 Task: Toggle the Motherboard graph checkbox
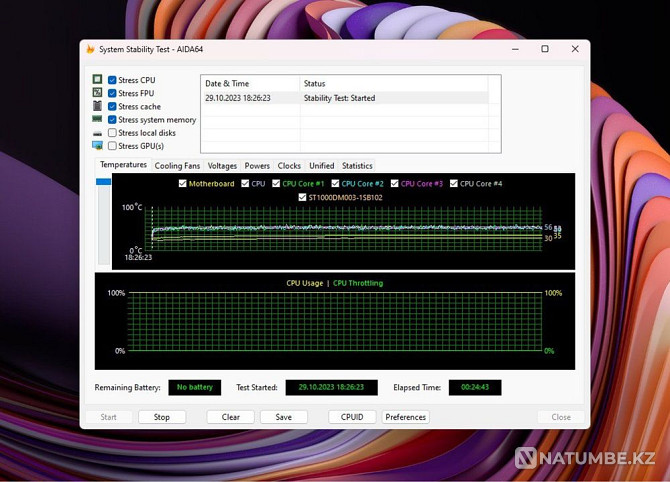182,183
